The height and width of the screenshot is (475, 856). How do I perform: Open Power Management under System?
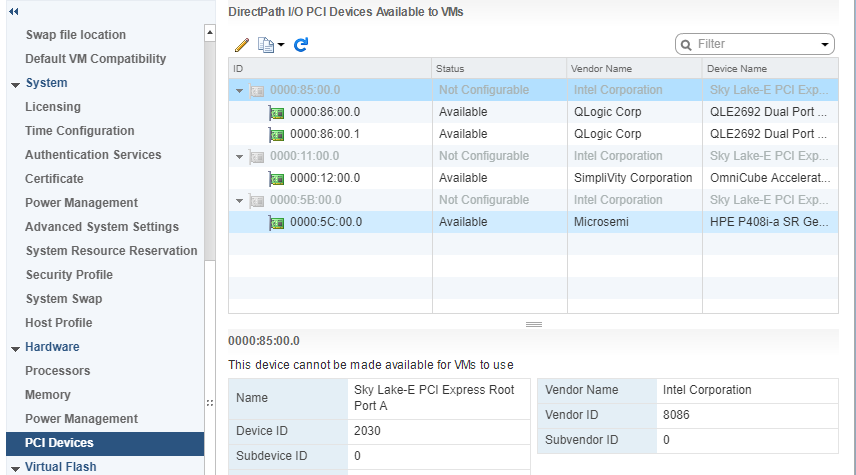[81, 203]
